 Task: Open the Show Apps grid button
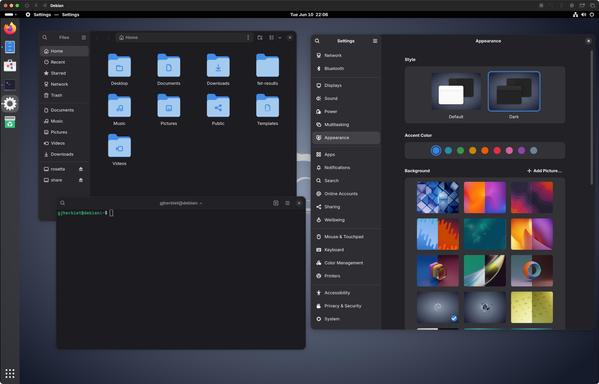(10, 373)
